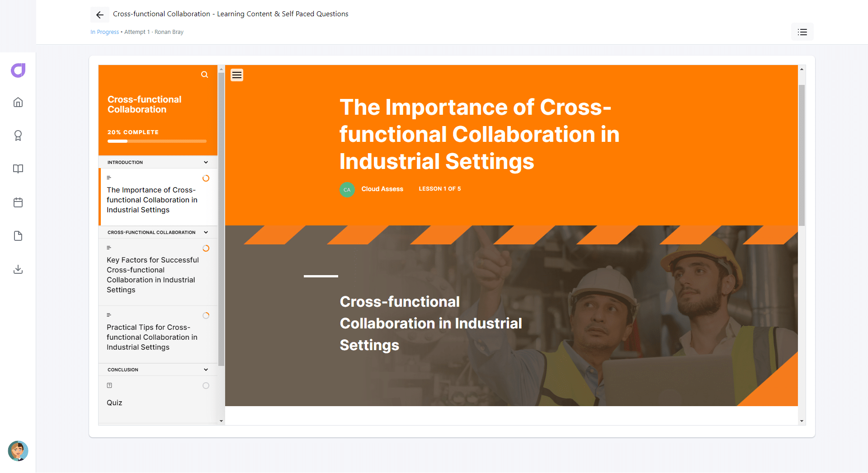This screenshot has height=473, width=868.
Task: Click the workers hero banner image
Action: pyautogui.click(x=511, y=316)
